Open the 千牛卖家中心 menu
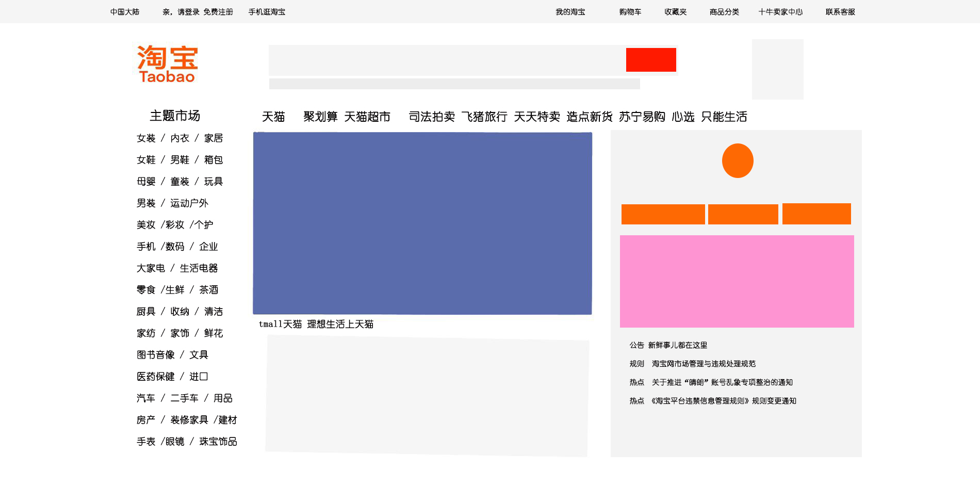 (780, 12)
